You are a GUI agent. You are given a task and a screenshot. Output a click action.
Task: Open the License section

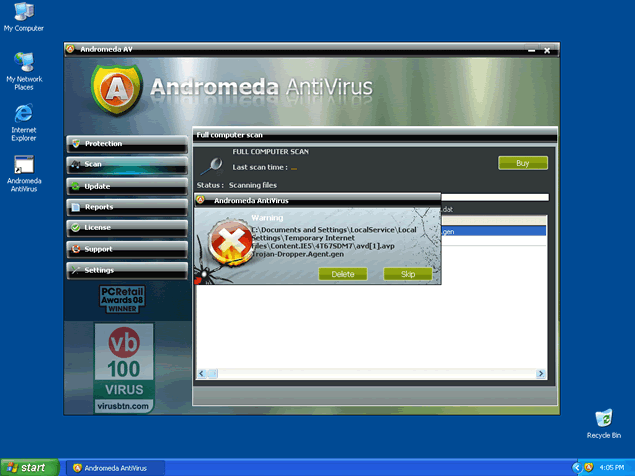pyautogui.click(x=126, y=228)
